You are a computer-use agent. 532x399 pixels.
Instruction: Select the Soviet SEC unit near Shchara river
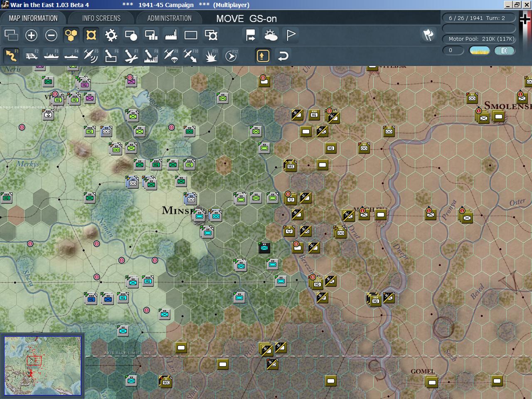pos(166,382)
